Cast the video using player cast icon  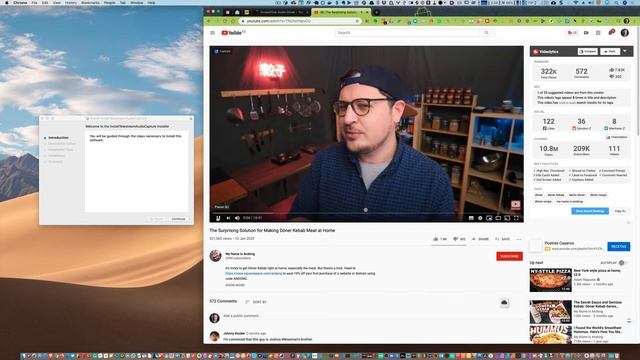pos(507,218)
